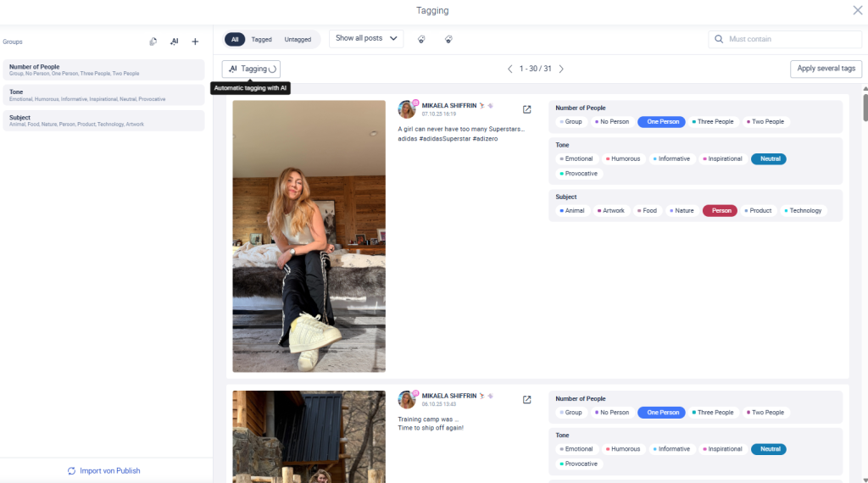Go to next page of posts

point(561,69)
